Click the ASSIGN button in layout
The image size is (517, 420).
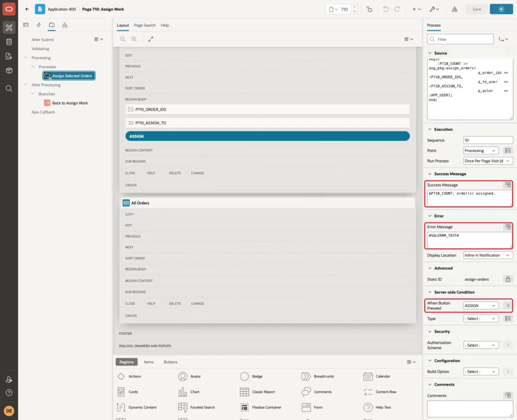pyautogui.click(x=268, y=136)
